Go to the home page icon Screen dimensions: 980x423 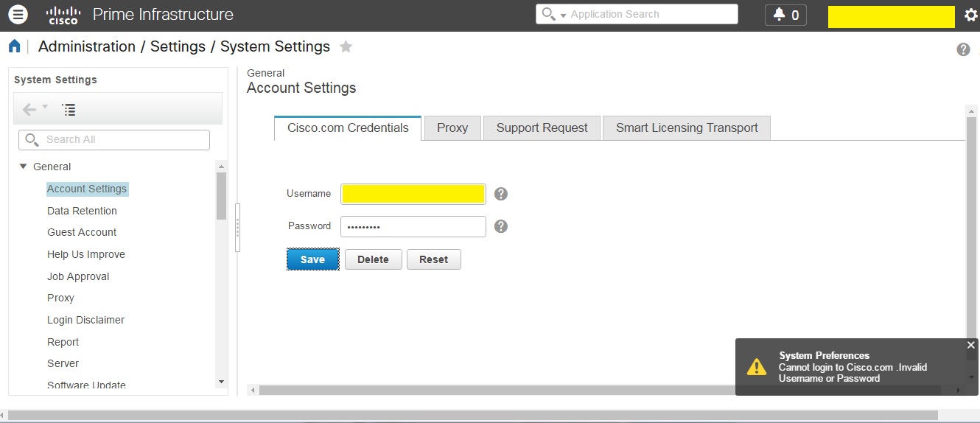[14, 46]
